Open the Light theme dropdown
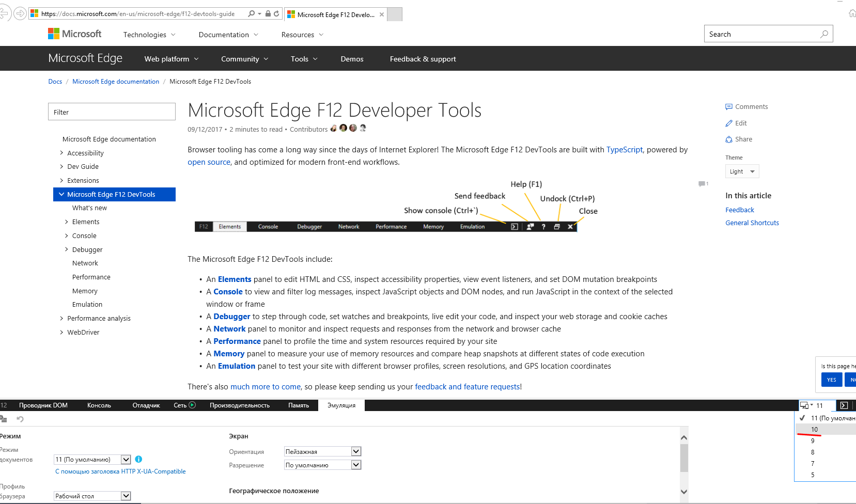 (742, 171)
